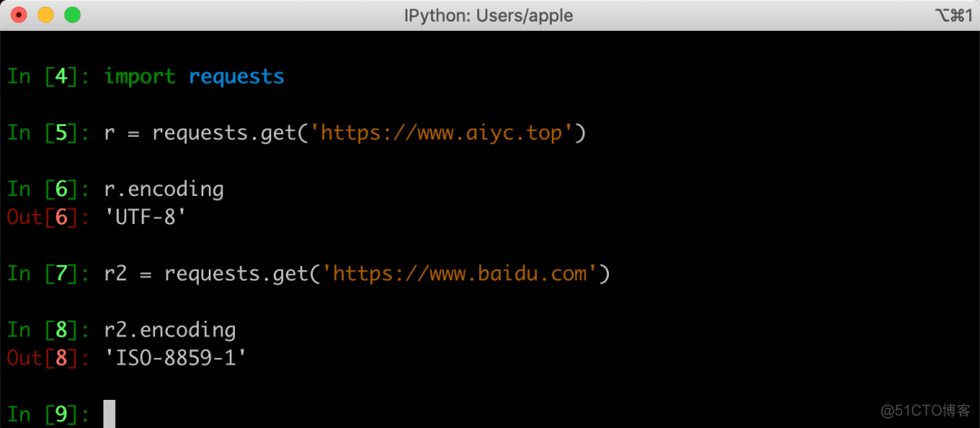Maximize window with the green button
This screenshot has width=980, height=428.
pos(73,15)
